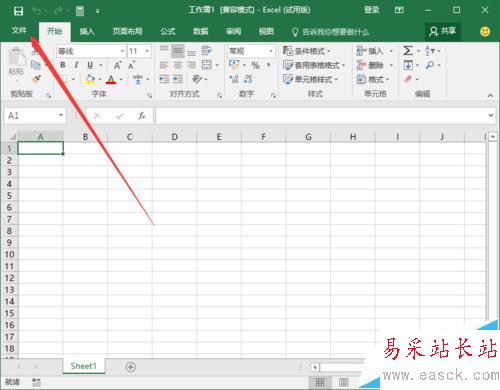The height and width of the screenshot is (390, 500).
Task: Switch to the Insert (插入) tab
Action: click(x=87, y=32)
